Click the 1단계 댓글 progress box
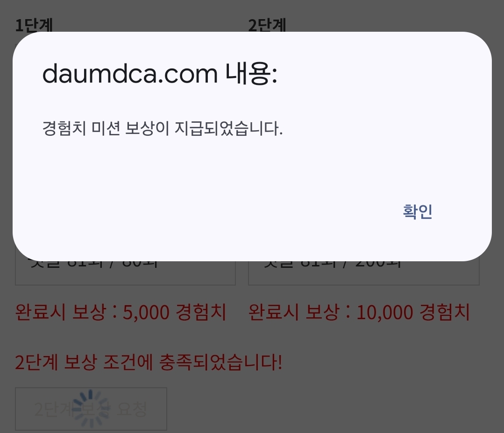This screenshot has height=433, width=504. tap(125, 273)
